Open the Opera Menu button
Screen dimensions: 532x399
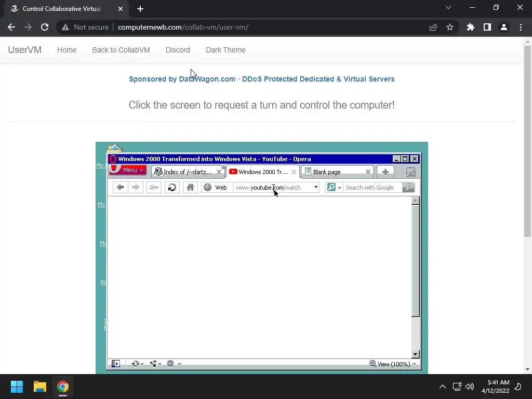[128, 170]
